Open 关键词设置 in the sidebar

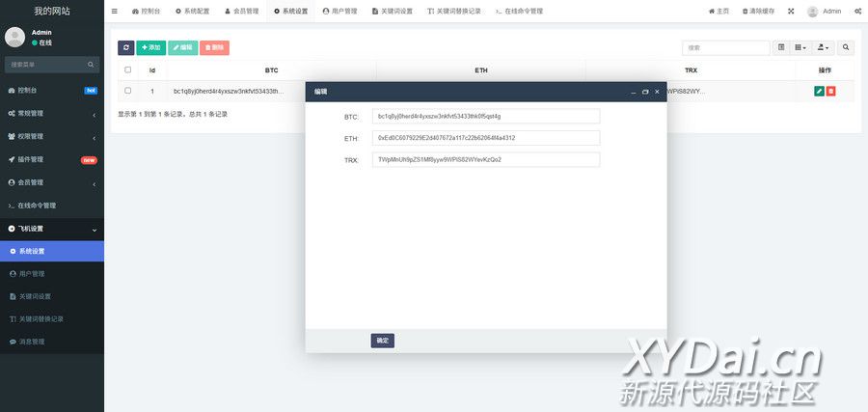[35, 296]
